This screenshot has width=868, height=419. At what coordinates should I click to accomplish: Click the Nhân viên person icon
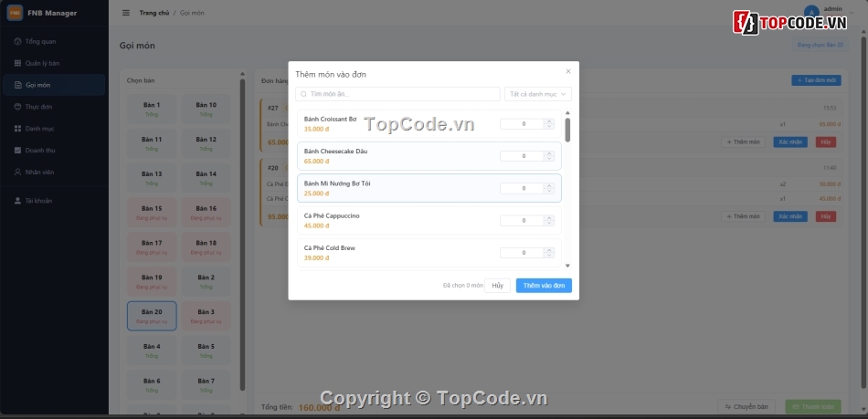pos(17,172)
